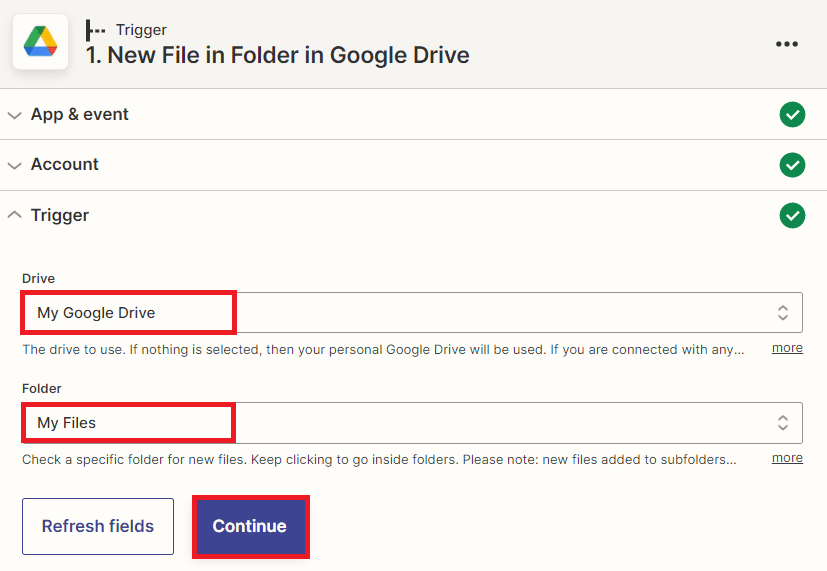Click the Google Drive app icon
This screenshot has width=827, height=571.
pyautogui.click(x=41, y=42)
